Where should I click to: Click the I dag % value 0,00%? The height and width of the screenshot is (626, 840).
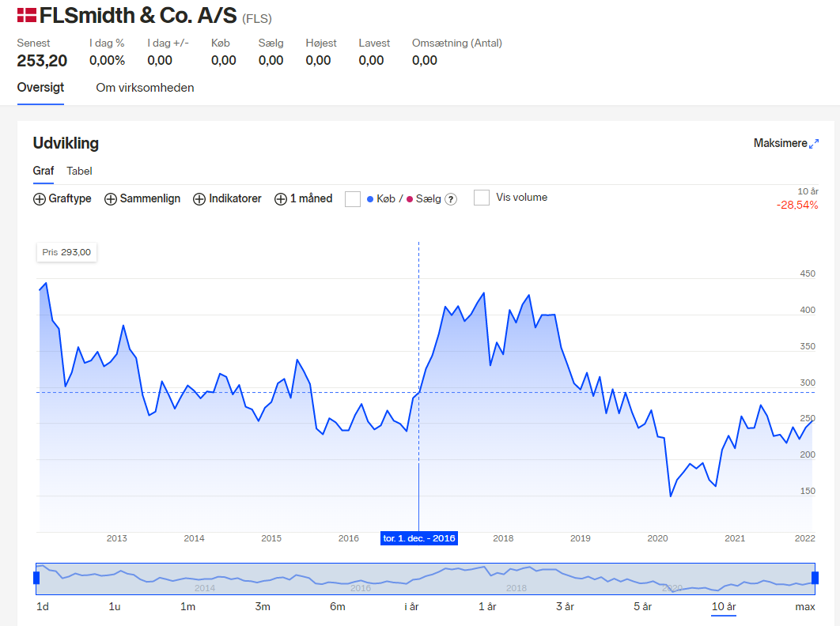107,61
